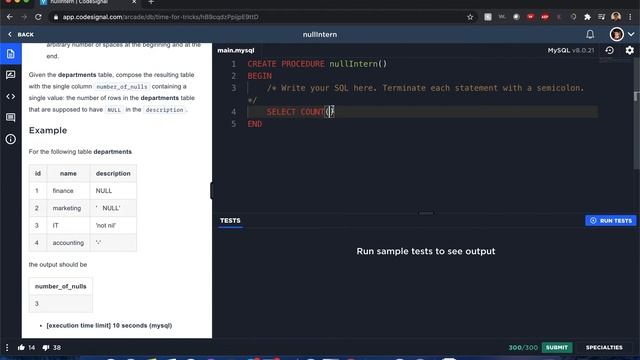This screenshot has width=640, height=360.
Task: Click the END keyword on line 5
Action: pyautogui.click(x=255, y=124)
